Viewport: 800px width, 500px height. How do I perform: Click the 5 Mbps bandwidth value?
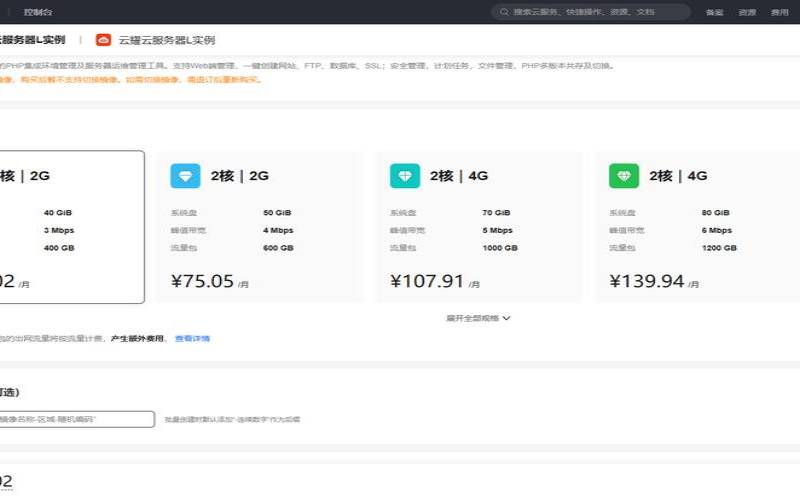tap(497, 230)
